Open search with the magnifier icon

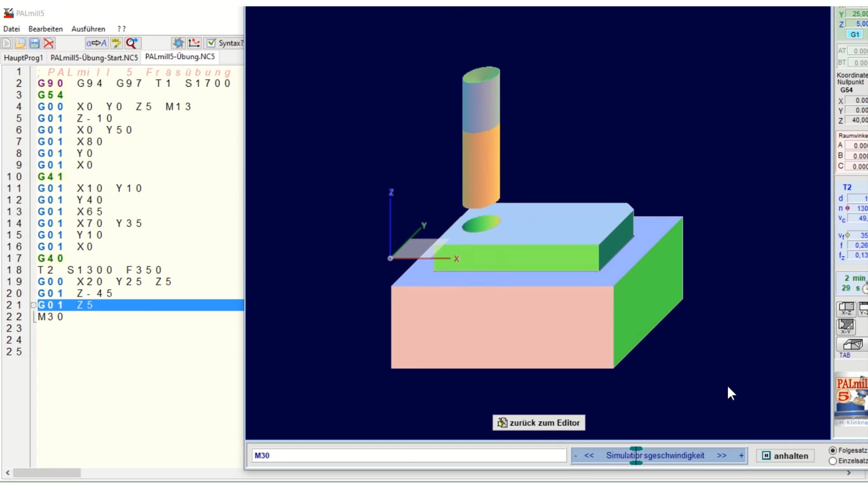[x=132, y=43]
